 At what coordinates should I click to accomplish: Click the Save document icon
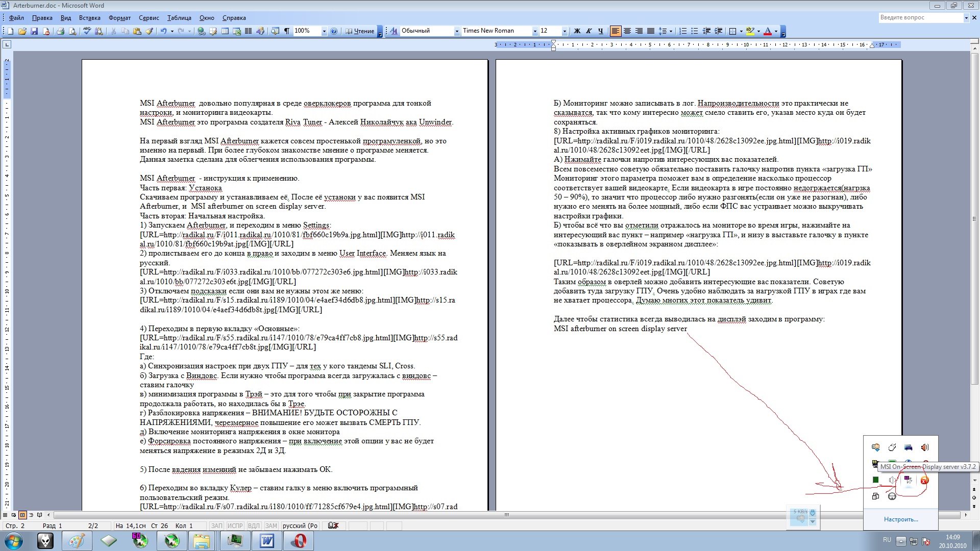tap(34, 31)
